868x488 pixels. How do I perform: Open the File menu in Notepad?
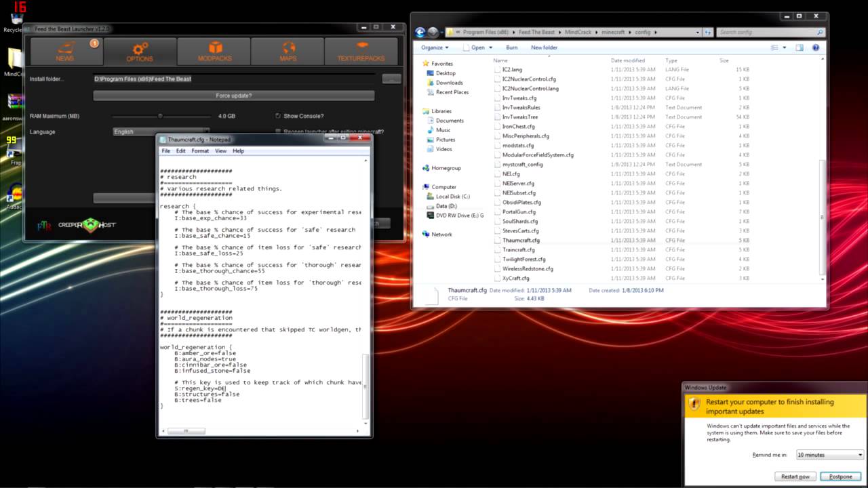click(166, 151)
